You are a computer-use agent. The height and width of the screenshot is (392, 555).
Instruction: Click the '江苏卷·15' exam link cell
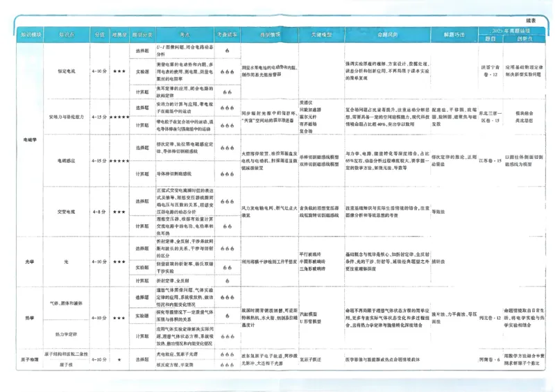coord(490,161)
